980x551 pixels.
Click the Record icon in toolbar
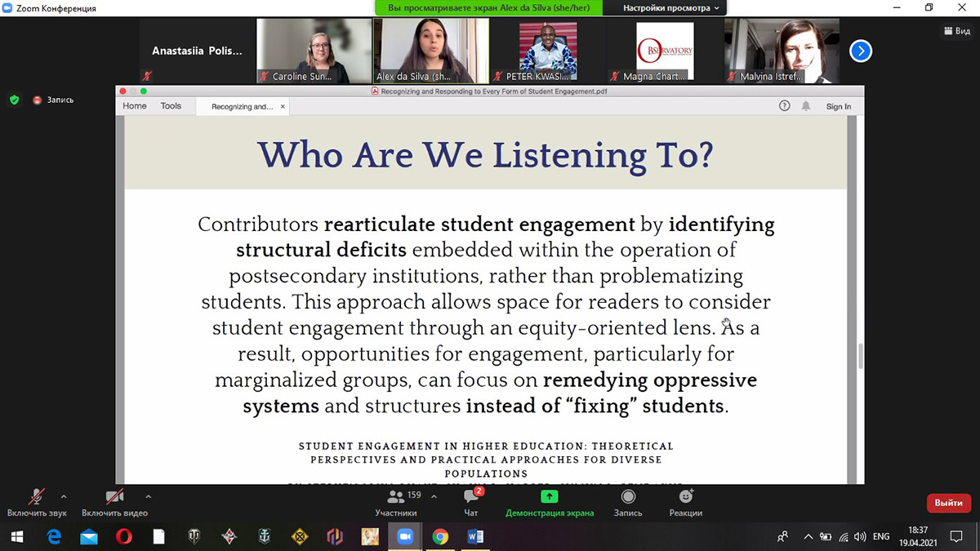628,496
